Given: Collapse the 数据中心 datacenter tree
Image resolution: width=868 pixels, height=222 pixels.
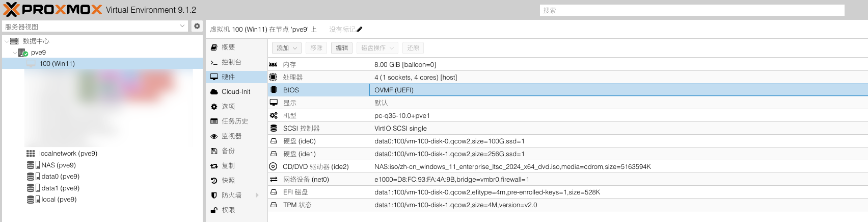Looking at the screenshot, I should pos(7,41).
